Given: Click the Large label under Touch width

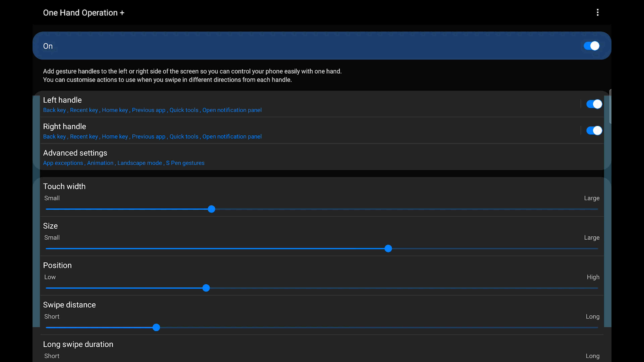Looking at the screenshot, I should [x=592, y=198].
